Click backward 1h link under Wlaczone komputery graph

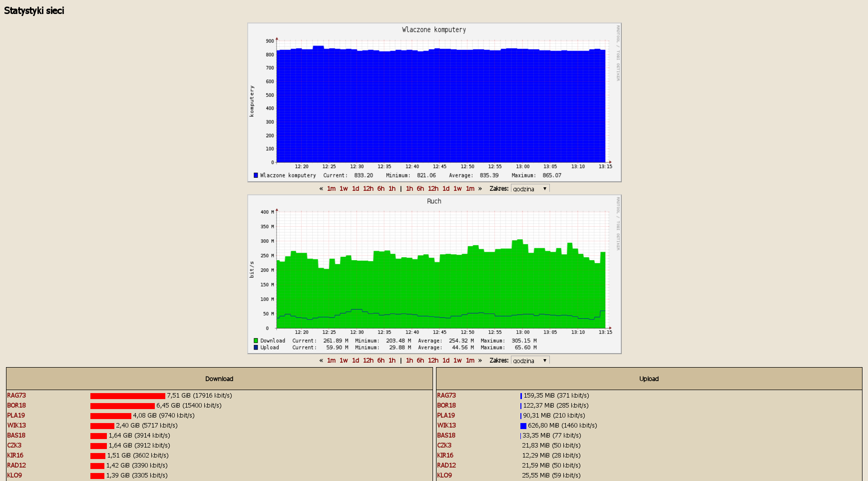(392, 189)
